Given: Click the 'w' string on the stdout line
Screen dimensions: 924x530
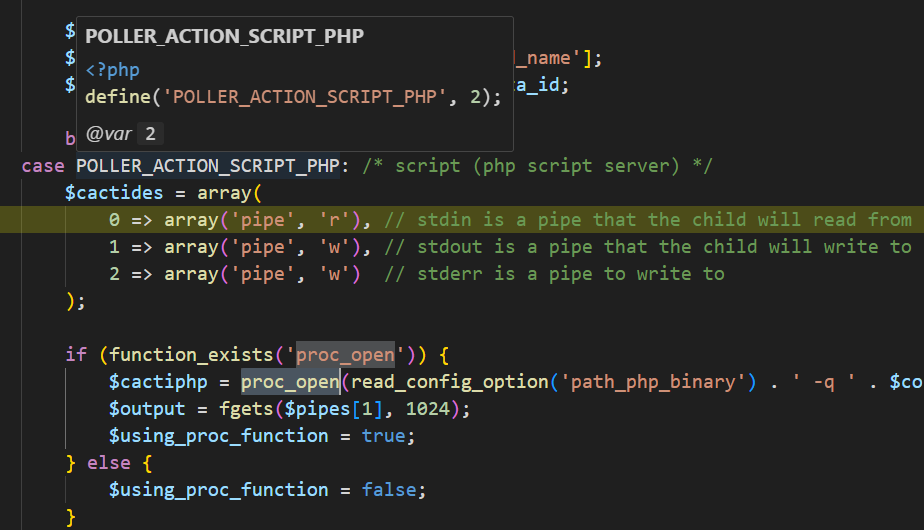Looking at the screenshot, I should [334, 247].
